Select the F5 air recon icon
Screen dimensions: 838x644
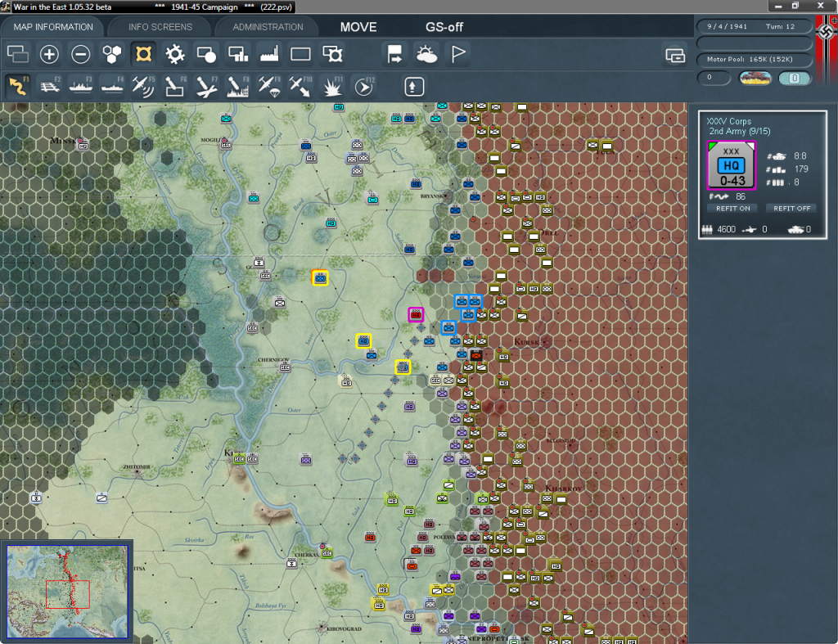[143, 87]
